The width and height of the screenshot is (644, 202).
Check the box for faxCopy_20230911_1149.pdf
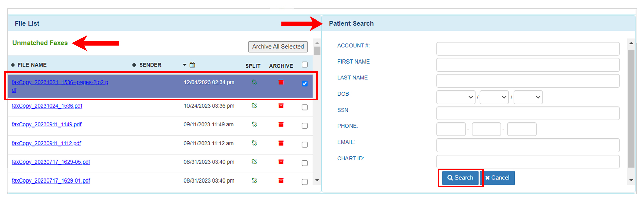pyautogui.click(x=305, y=126)
